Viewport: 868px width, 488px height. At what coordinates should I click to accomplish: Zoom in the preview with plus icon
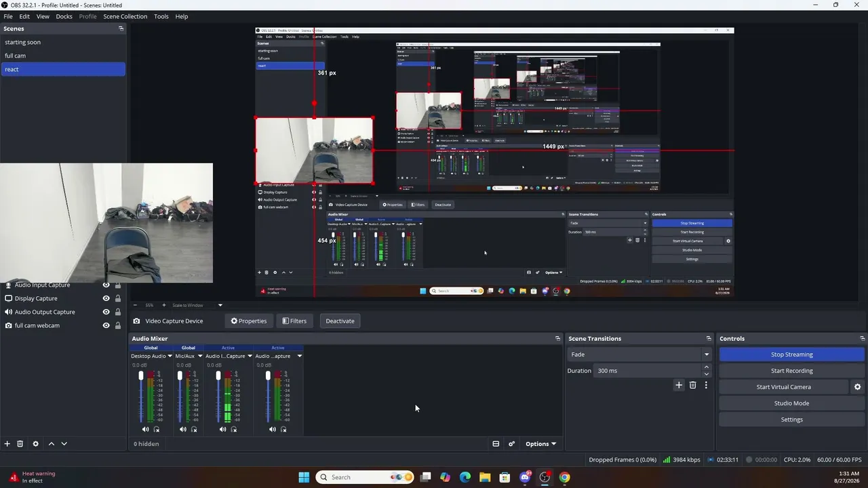point(163,305)
